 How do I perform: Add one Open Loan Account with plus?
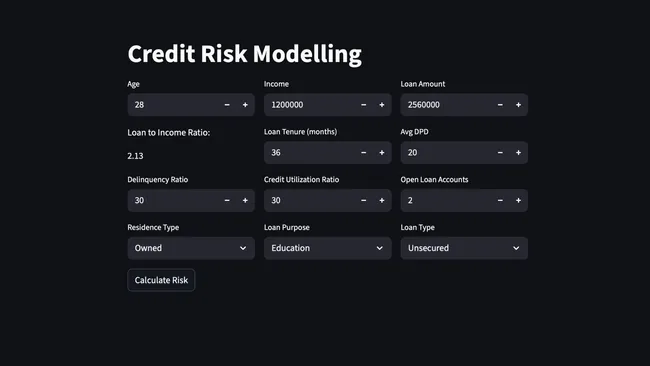pyautogui.click(x=518, y=201)
